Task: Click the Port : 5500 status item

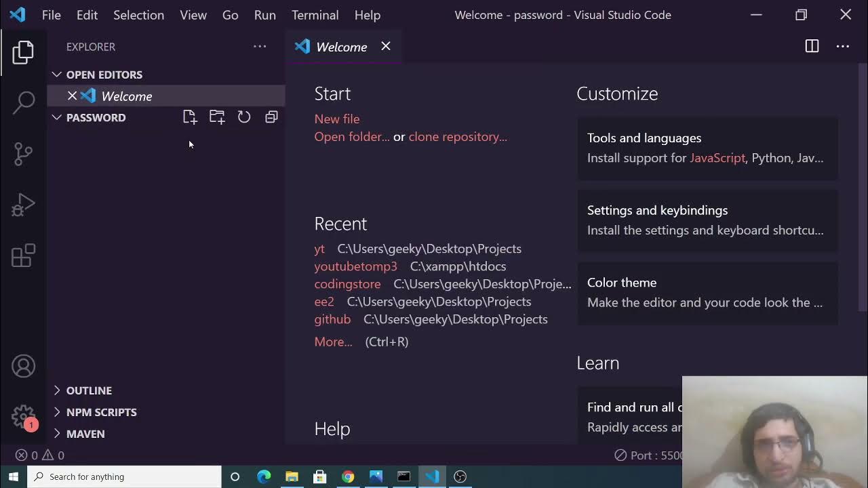Action: pyautogui.click(x=648, y=455)
